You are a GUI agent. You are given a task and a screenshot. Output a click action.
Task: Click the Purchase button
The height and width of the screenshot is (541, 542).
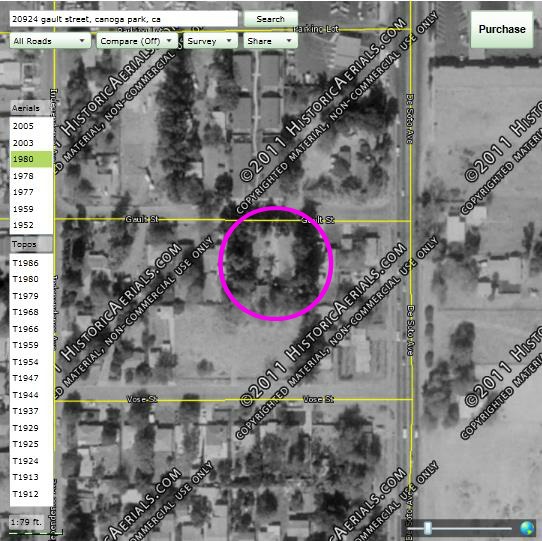click(502, 29)
